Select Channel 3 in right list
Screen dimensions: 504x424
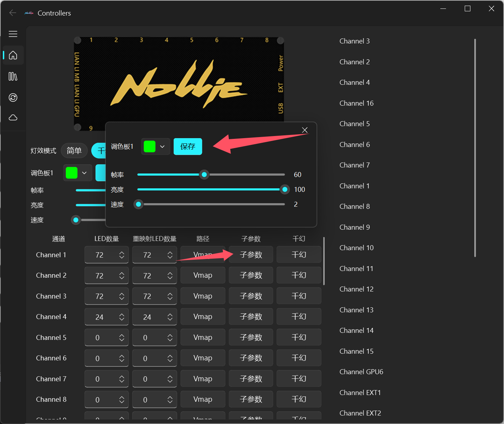coord(354,41)
